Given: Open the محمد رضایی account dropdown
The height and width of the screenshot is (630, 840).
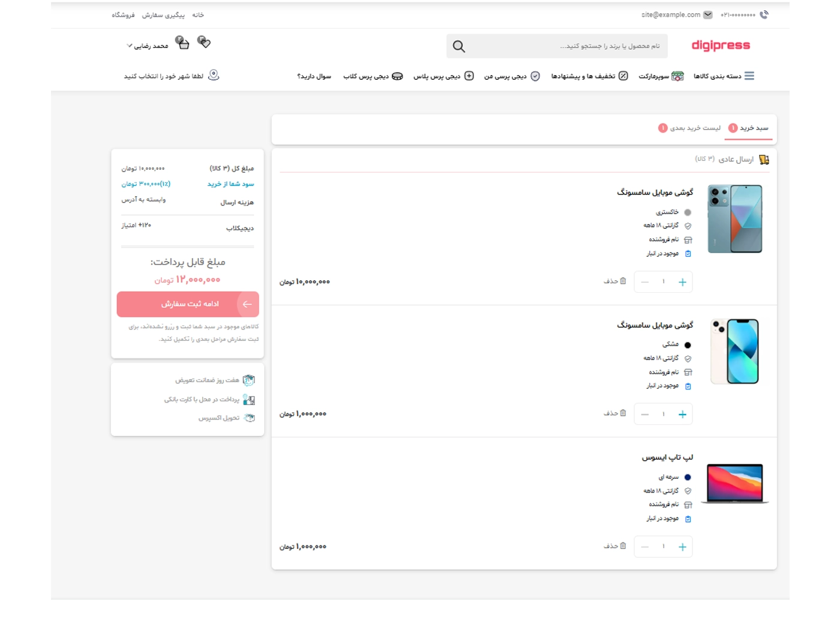Looking at the screenshot, I should 148,46.
